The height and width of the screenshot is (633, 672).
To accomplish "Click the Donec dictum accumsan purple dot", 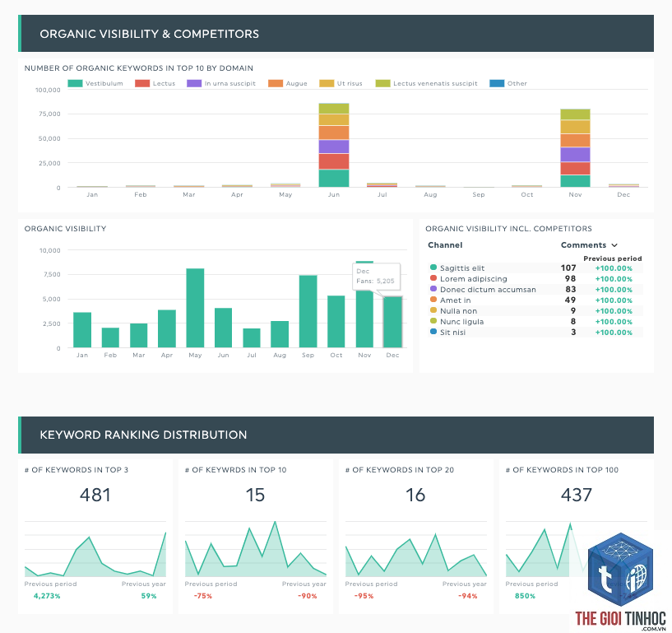I will click(433, 289).
